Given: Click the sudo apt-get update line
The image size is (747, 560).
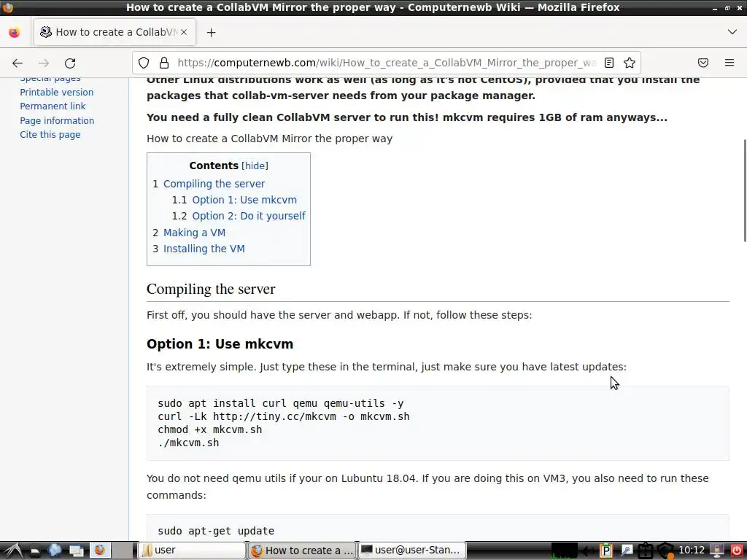Looking at the screenshot, I should [x=216, y=531].
